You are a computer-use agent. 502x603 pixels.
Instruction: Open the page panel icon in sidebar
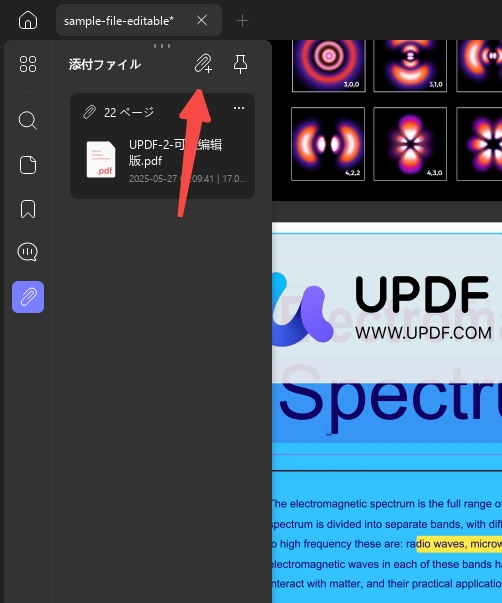pyautogui.click(x=28, y=165)
